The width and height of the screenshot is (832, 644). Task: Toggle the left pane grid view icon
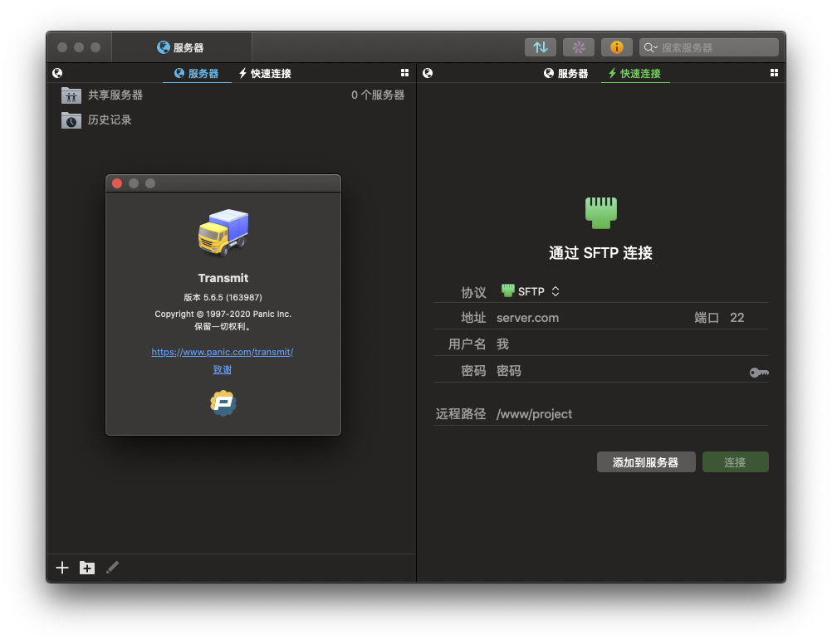point(404,73)
